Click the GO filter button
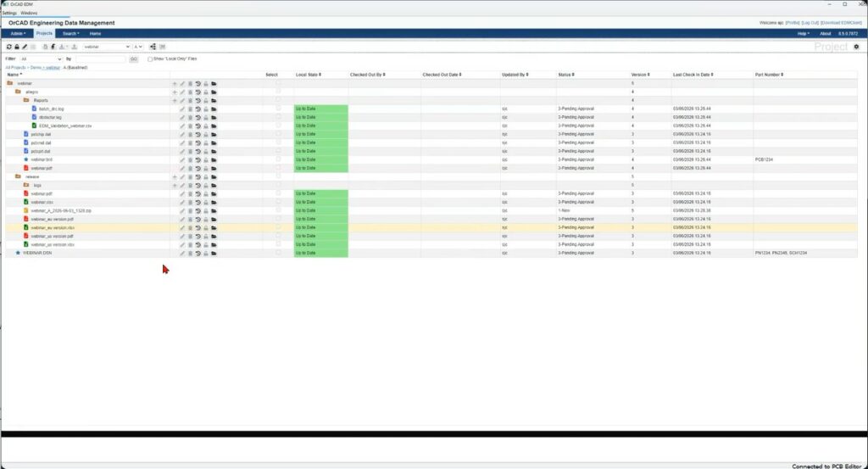 tap(133, 59)
